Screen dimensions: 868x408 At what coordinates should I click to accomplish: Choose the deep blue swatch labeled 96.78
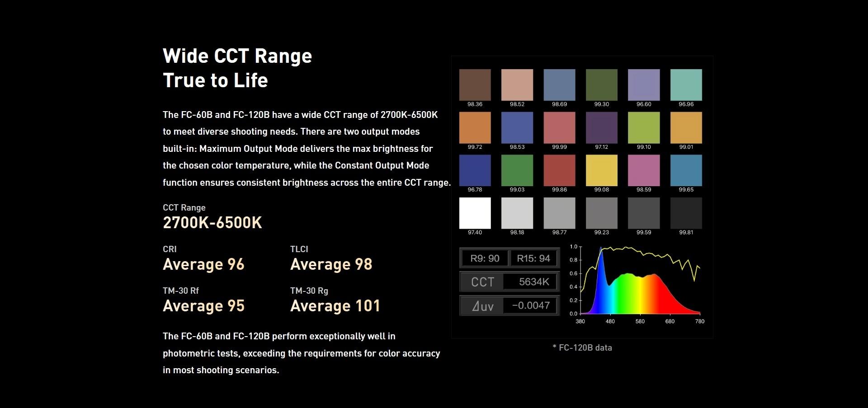pos(475,170)
